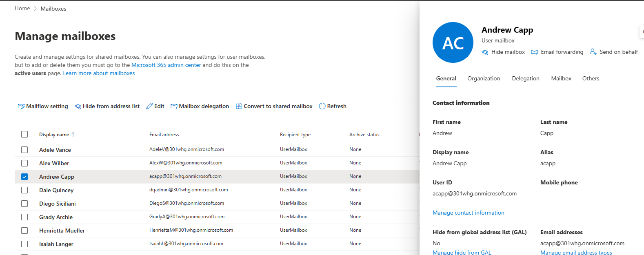Check the Adele Vance row checkbox
The image size is (644, 255).
[x=24, y=150]
